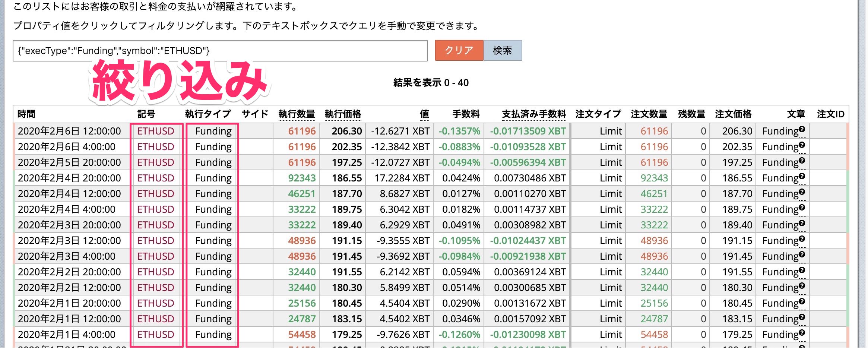This screenshot has width=868, height=348.
Task: Click help icon beside Funding on Feb 1 20:00 row
Action: click(802, 301)
